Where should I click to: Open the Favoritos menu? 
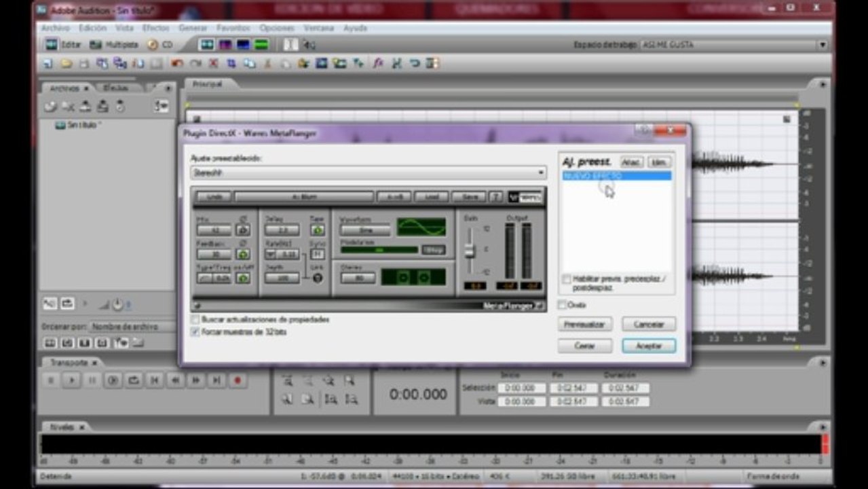pos(233,28)
